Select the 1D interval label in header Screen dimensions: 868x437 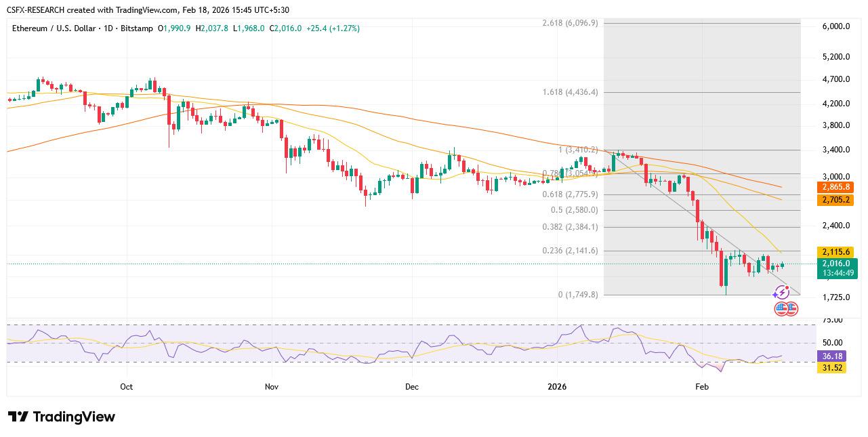click(107, 28)
